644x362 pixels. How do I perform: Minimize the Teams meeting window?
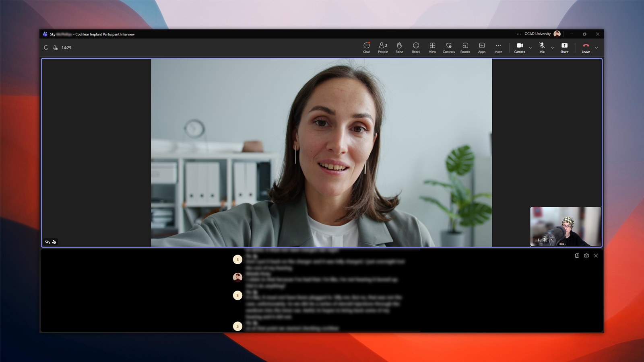pos(572,34)
